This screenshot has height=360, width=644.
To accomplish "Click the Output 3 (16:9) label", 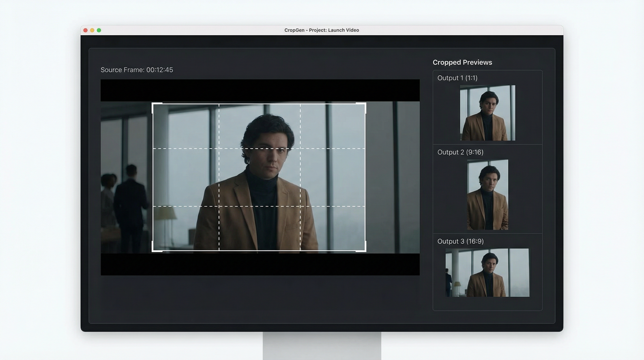I will pyautogui.click(x=460, y=241).
